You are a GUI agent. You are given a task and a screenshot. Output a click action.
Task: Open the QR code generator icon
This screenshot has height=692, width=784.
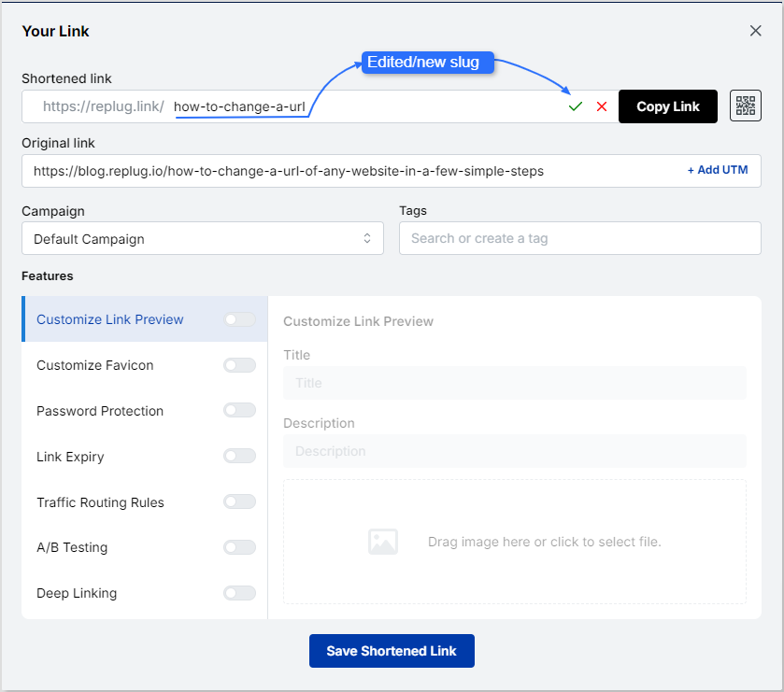pyautogui.click(x=746, y=106)
